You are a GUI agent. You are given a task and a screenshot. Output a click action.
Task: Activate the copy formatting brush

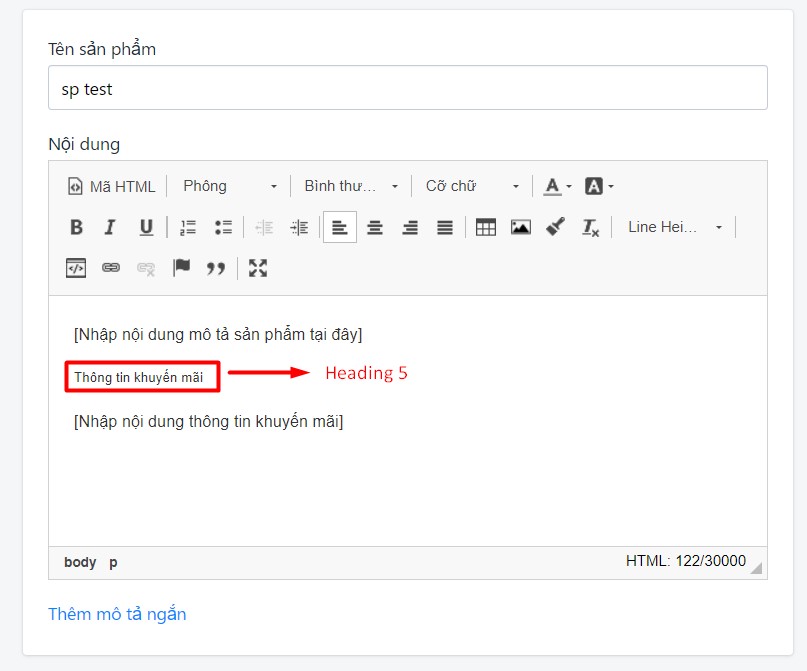coord(556,227)
